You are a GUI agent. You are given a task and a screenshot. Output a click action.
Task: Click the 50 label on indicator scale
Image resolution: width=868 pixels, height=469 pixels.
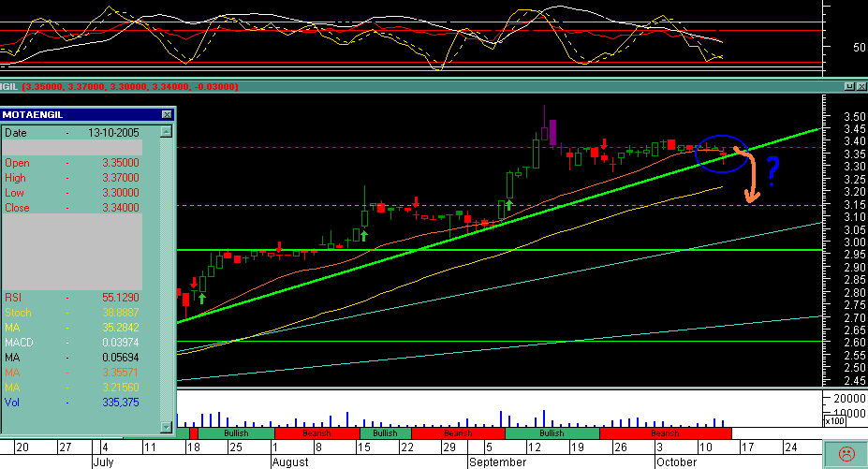click(x=860, y=48)
